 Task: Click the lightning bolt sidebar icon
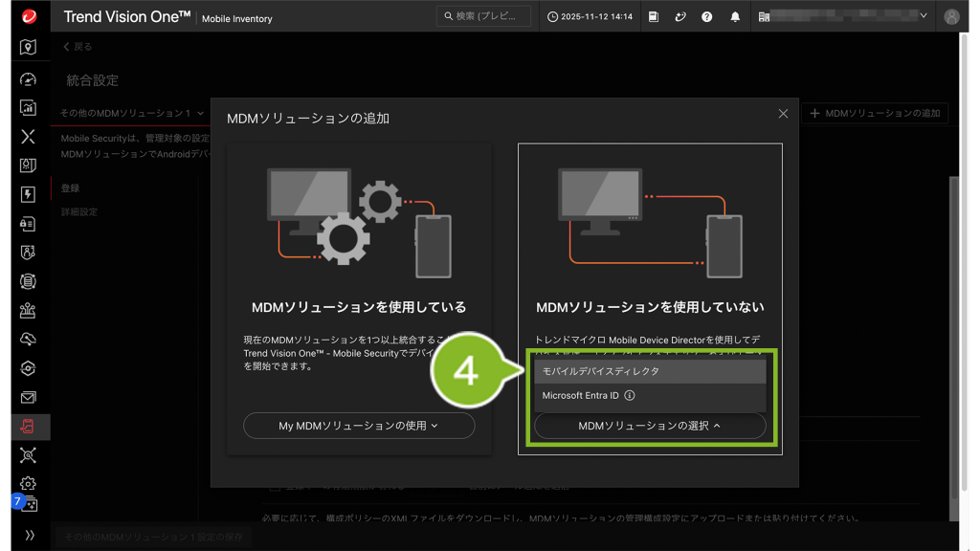[x=28, y=194]
